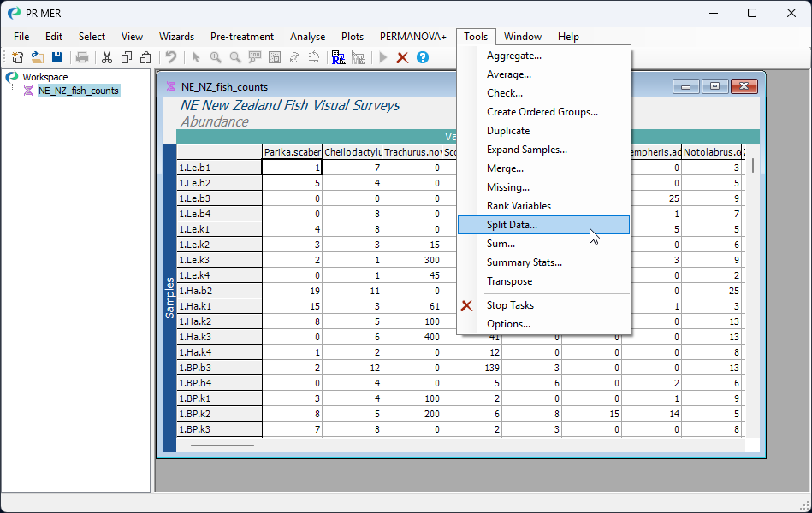Open the Wizards menu
This screenshot has height=513, width=812.
[x=176, y=37]
